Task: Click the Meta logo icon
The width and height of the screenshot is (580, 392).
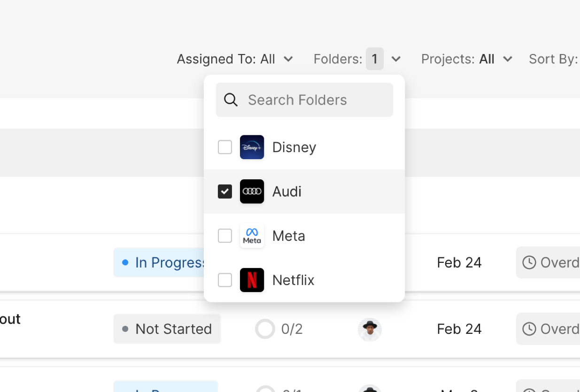Action: coord(252,236)
